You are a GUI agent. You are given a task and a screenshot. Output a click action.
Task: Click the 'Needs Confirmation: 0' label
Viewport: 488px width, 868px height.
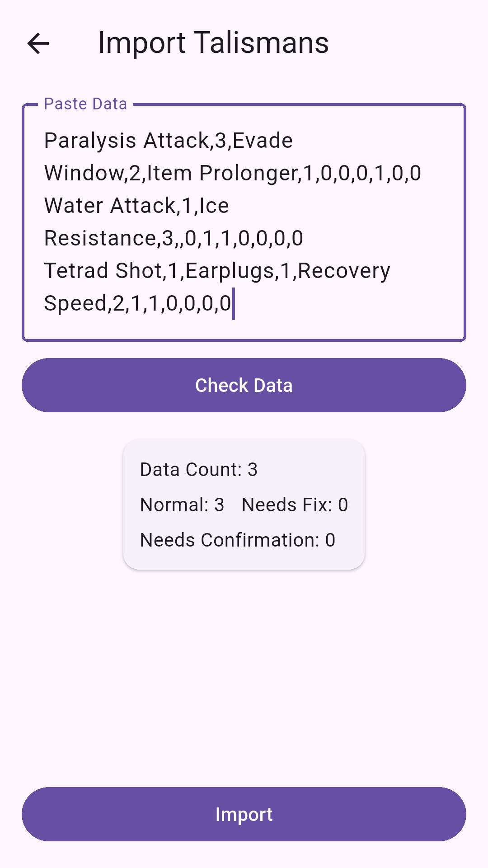point(238,540)
